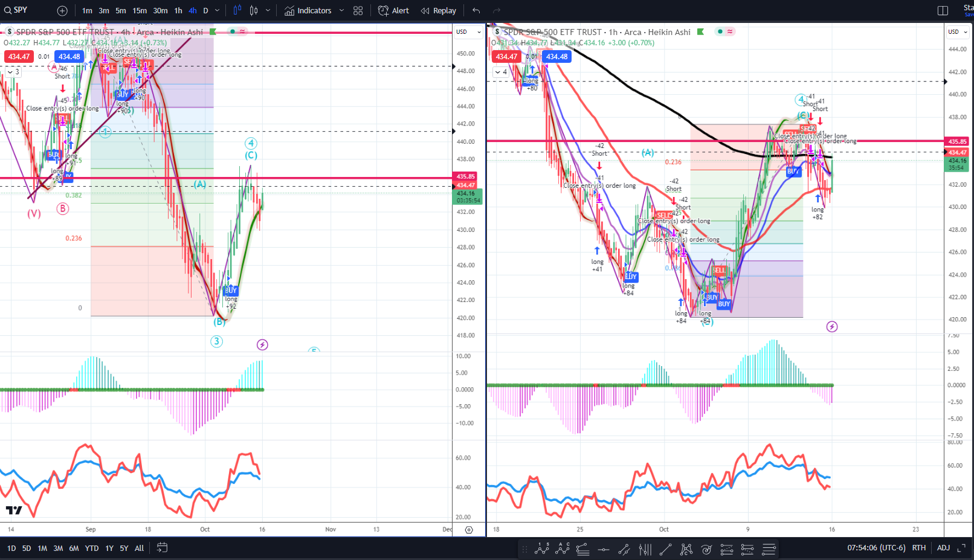The height and width of the screenshot is (560, 974).
Task: Set date range to 1D
Action: pos(11,548)
